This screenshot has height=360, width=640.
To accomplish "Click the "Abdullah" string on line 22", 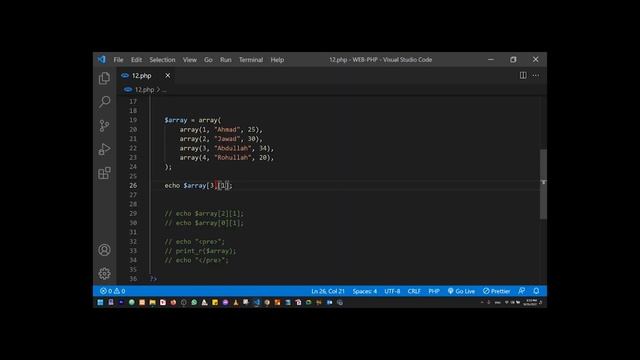I will tap(233, 148).
